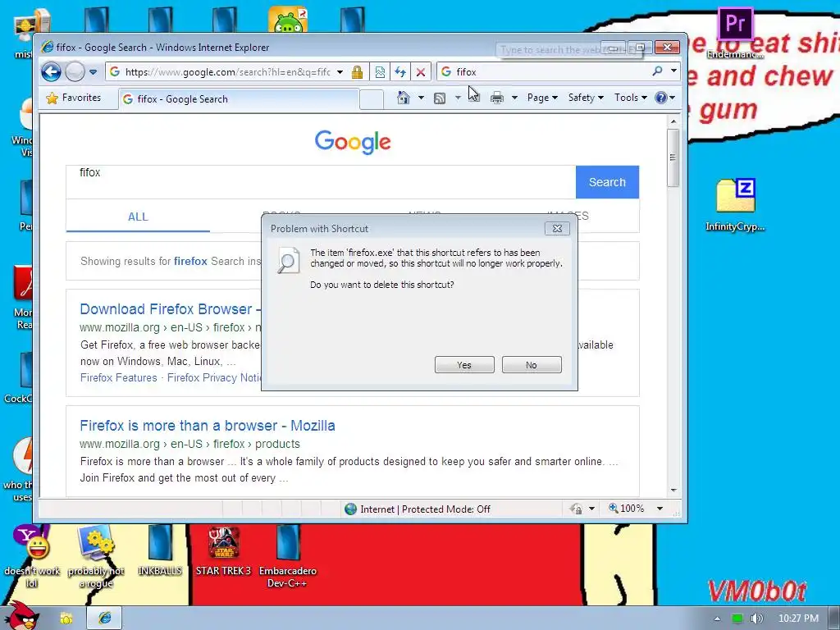Select the STAR TREK 3 desktop icon
840x630 pixels.
pos(223,550)
